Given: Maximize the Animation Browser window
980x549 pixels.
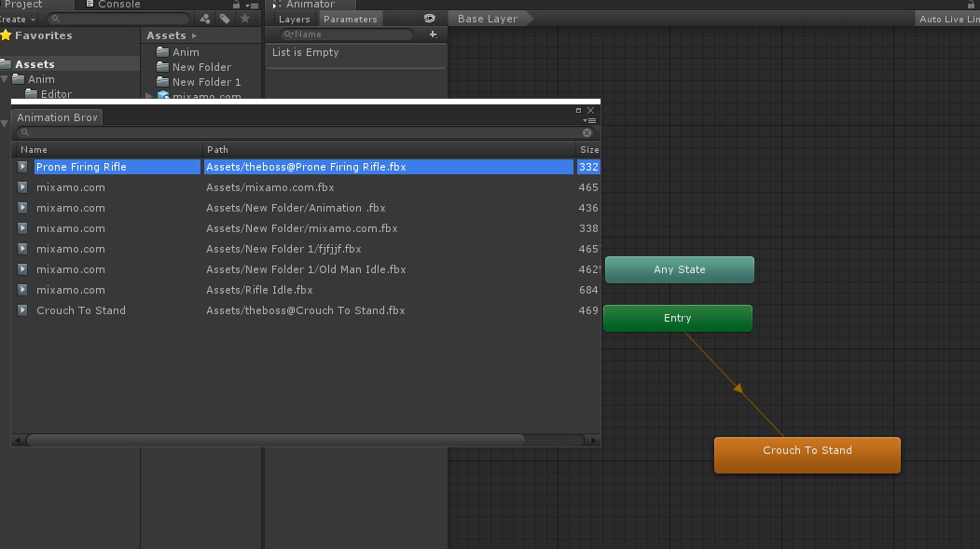Looking at the screenshot, I should coord(578,111).
